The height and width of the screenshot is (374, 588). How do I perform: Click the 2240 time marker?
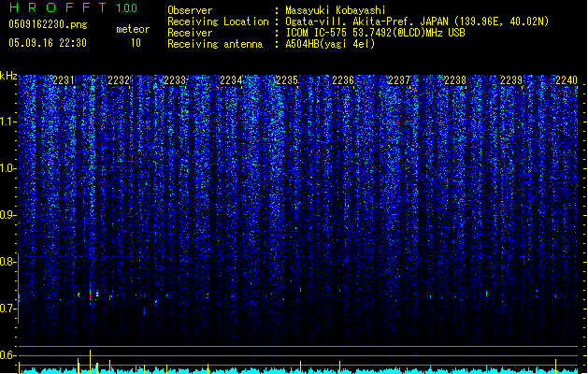(x=566, y=80)
